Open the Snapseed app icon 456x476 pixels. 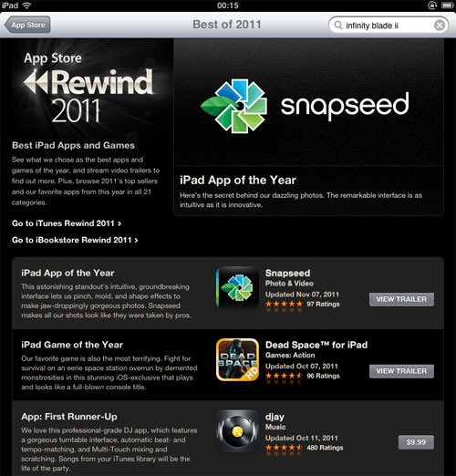237,287
